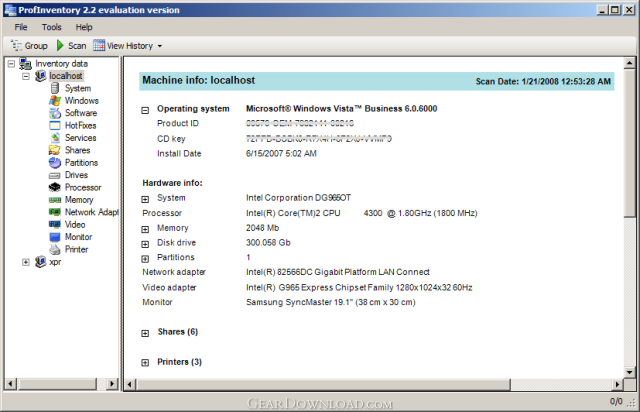The image size is (640, 412).
Task: Open the Tools menu
Action: [x=51, y=27]
